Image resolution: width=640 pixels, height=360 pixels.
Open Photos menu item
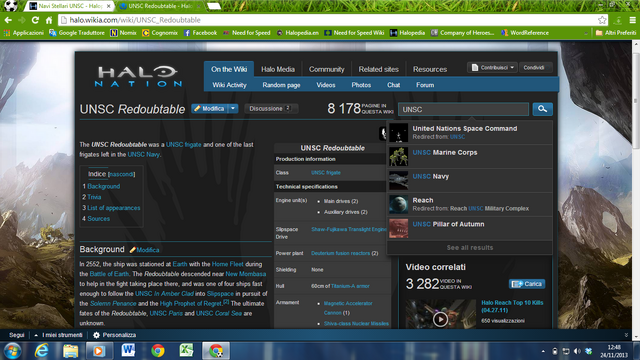click(361, 85)
